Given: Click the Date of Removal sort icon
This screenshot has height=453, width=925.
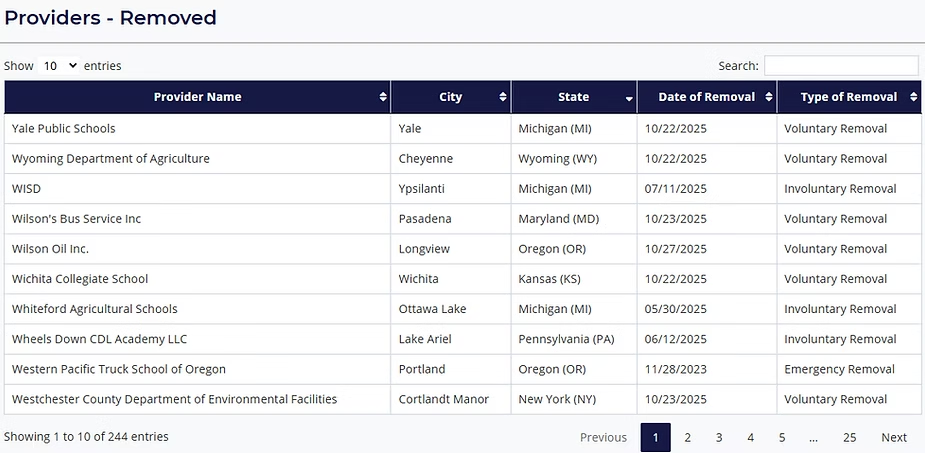Looking at the screenshot, I should (769, 97).
